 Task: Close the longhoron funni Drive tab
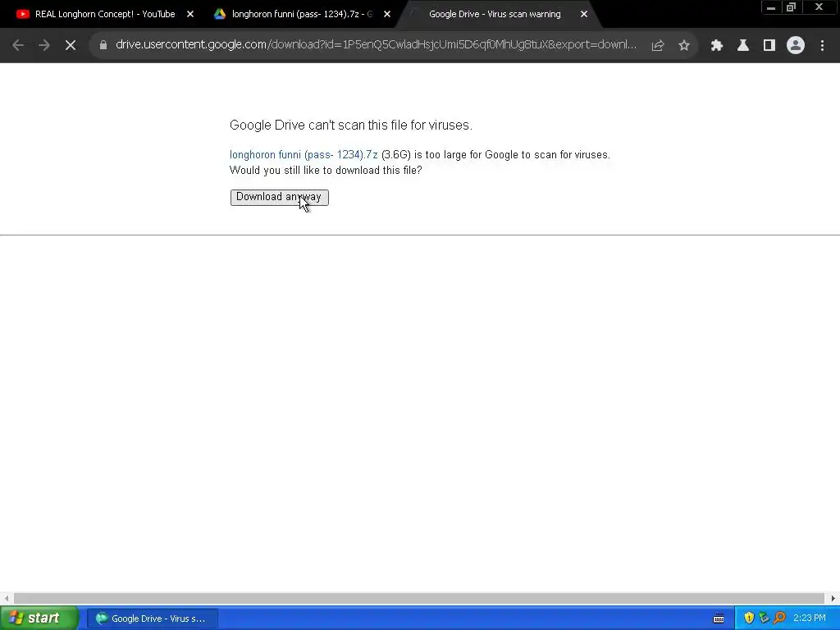387,15
